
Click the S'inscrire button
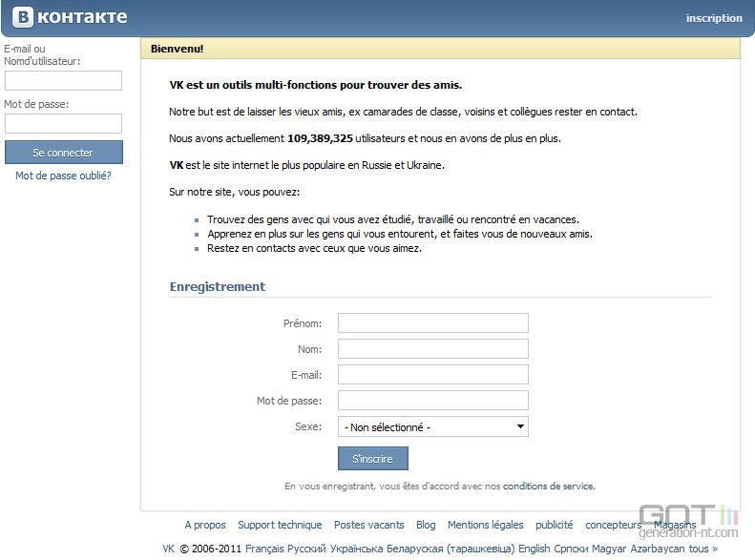click(x=372, y=459)
